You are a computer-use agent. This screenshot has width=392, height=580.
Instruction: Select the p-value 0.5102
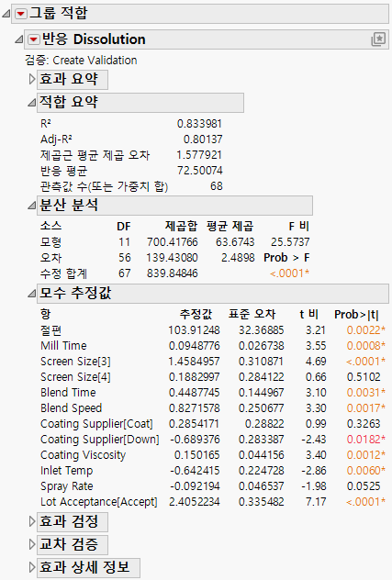coord(364,376)
